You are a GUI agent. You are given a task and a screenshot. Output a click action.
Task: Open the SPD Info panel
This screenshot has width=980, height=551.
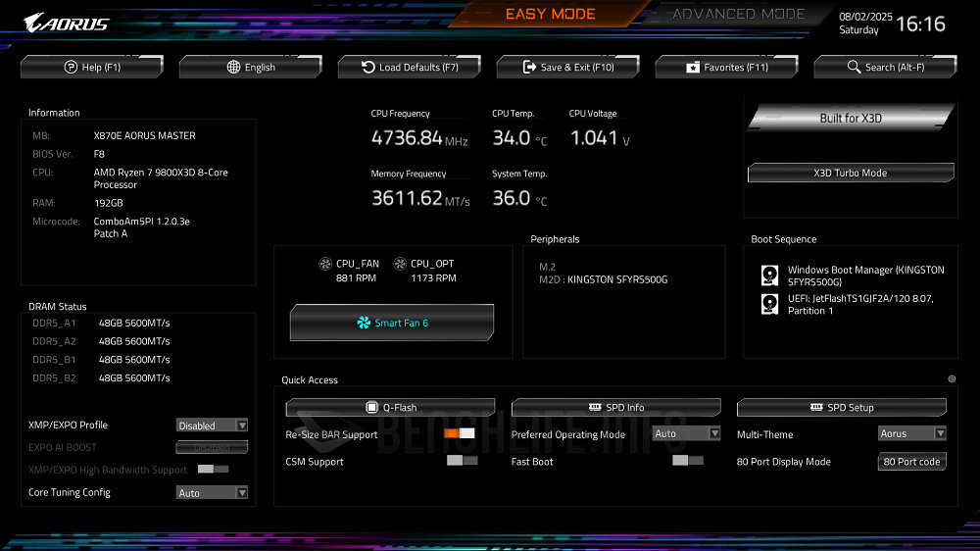click(616, 407)
